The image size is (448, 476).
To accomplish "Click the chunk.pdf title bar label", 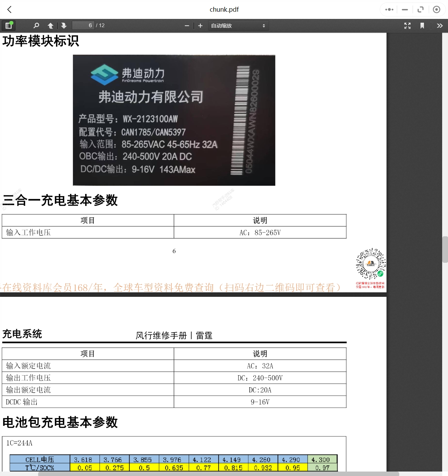I will coord(224,9).
